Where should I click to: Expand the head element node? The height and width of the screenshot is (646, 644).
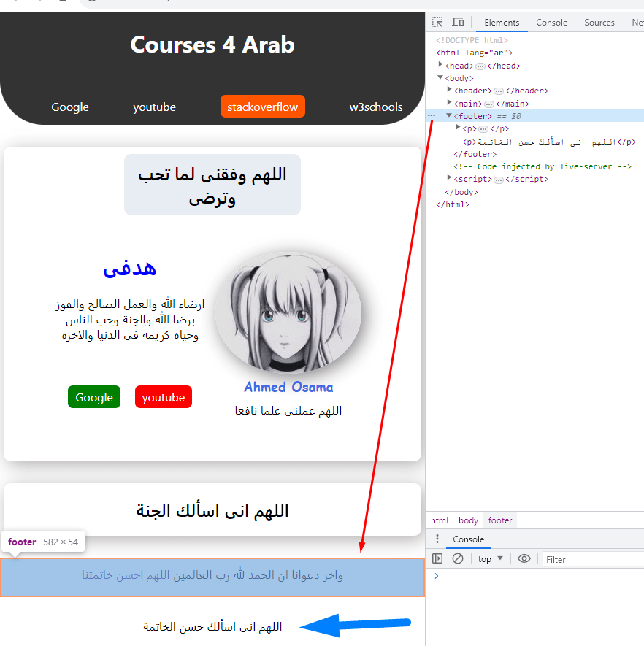pyautogui.click(x=440, y=65)
